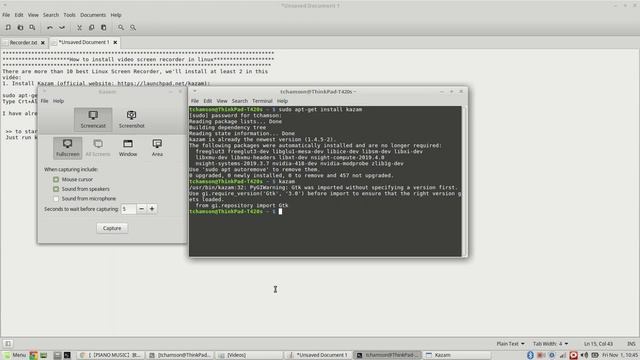This screenshot has width=640, height=360.
Task: Open the Kazam window Help menu
Action: (58, 101)
